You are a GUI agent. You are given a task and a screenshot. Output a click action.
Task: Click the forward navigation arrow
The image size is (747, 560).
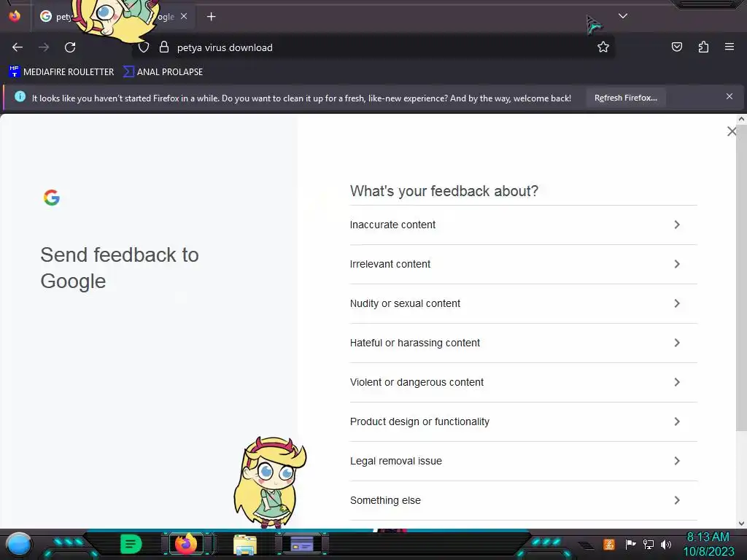coord(44,47)
